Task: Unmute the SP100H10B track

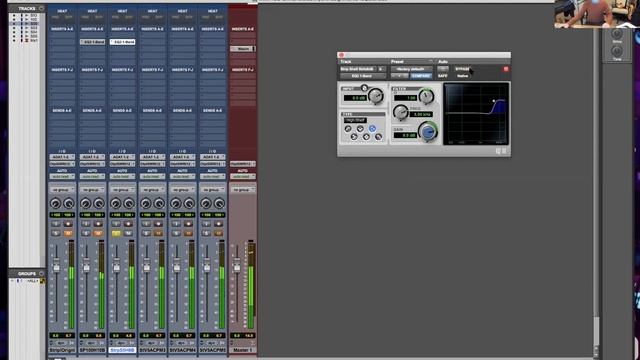Action: [98, 233]
